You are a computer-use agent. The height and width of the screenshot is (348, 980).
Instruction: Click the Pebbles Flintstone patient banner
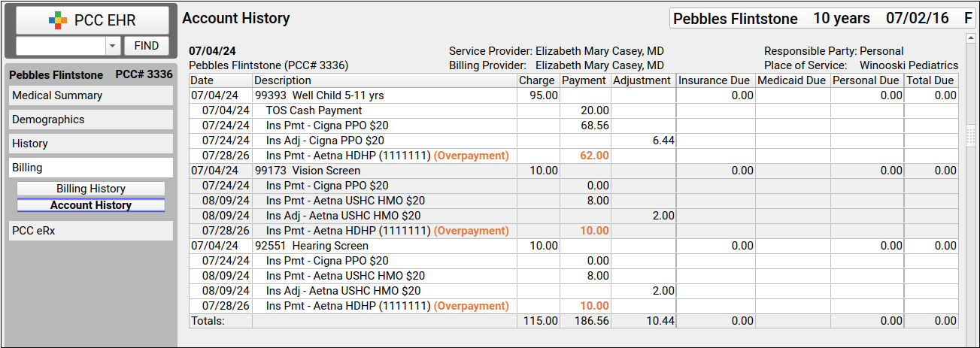(823, 19)
